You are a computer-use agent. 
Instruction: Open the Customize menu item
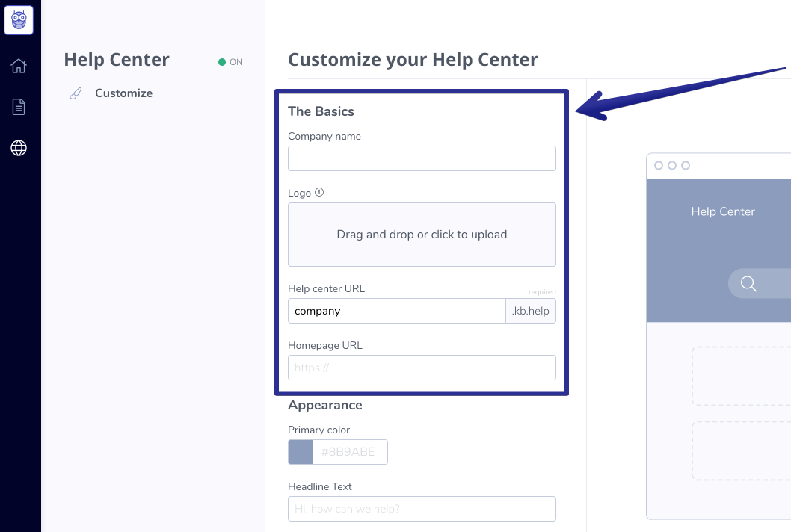click(x=123, y=93)
